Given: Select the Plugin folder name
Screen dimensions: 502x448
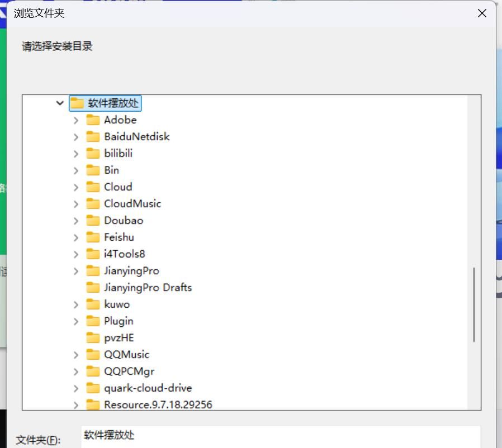Looking at the screenshot, I should tap(119, 321).
